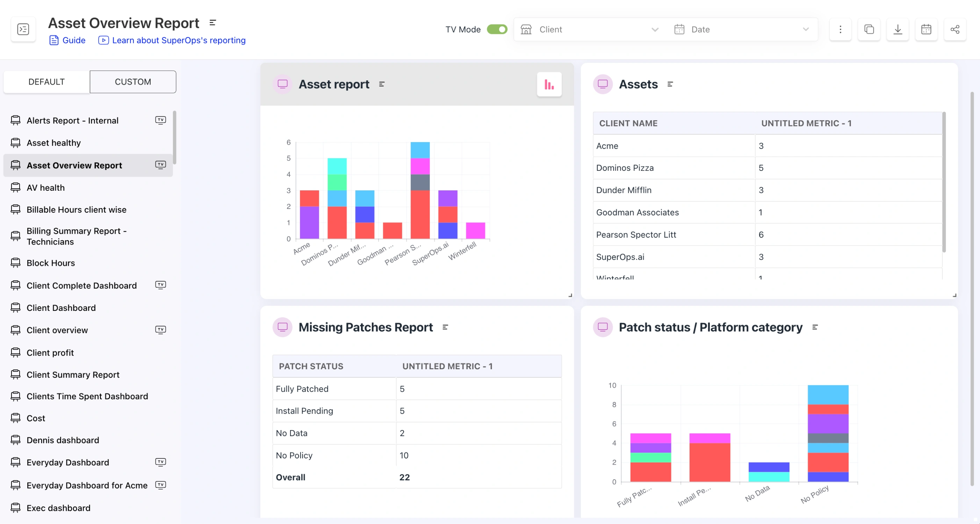Viewport: 980px width, 524px height.
Task: Click TV icon next to Everyday Dashboard for Acme
Action: [x=160, y=485]
